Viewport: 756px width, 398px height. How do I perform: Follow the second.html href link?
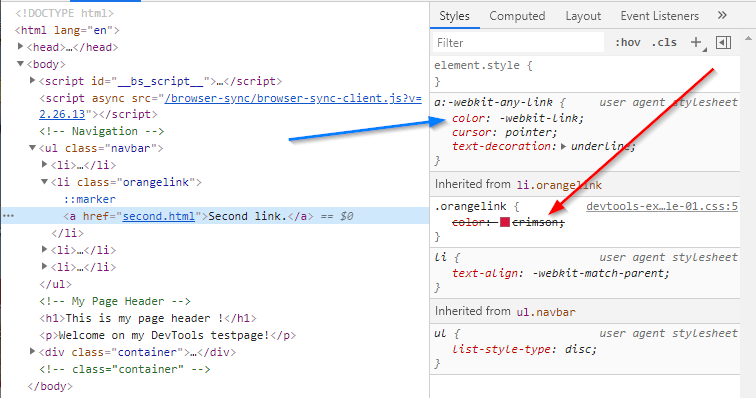159,216
